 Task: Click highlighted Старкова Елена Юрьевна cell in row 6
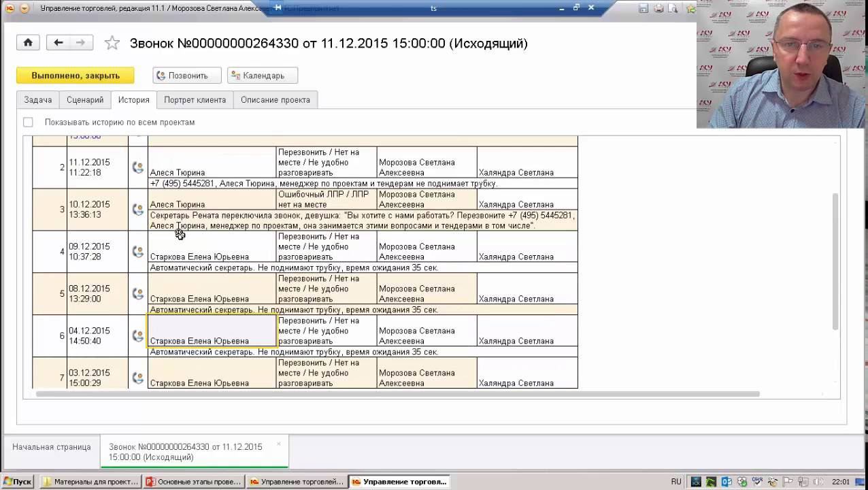tap(212, 331)
